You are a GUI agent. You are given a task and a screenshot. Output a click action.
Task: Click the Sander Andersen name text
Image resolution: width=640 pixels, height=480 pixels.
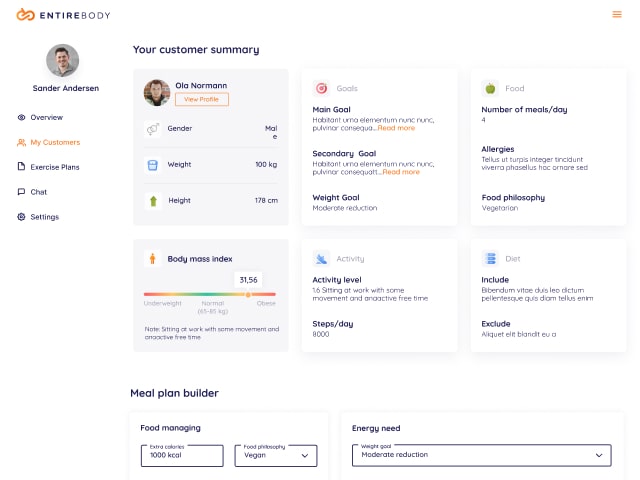[x=66, y=88]
